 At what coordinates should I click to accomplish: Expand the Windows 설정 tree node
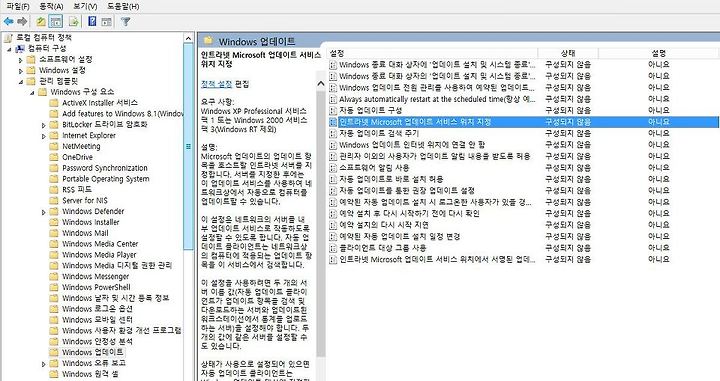tap(21, 71)
